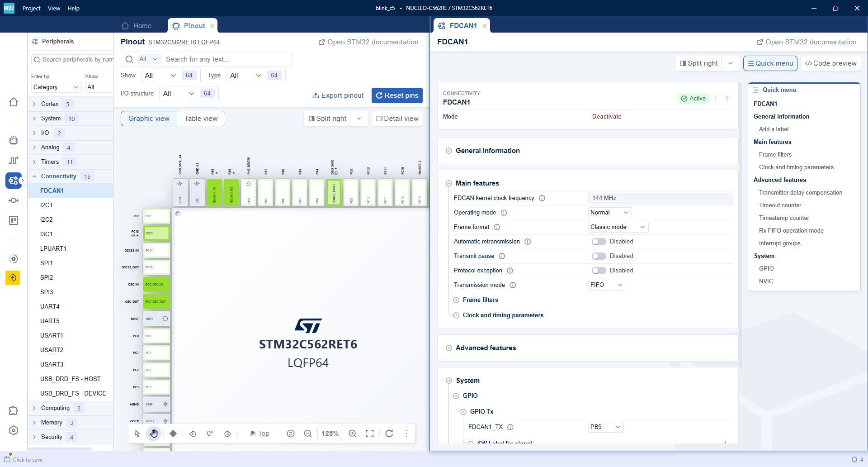Select USART2 in peripherals list
The image size is (868, 467).
[x=52, y=350]
